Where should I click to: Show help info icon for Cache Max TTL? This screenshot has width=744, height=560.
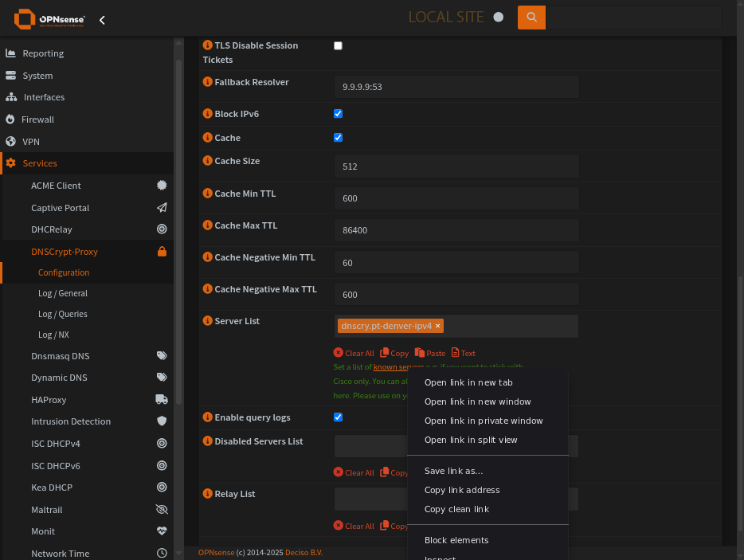(x=207, y=225)
